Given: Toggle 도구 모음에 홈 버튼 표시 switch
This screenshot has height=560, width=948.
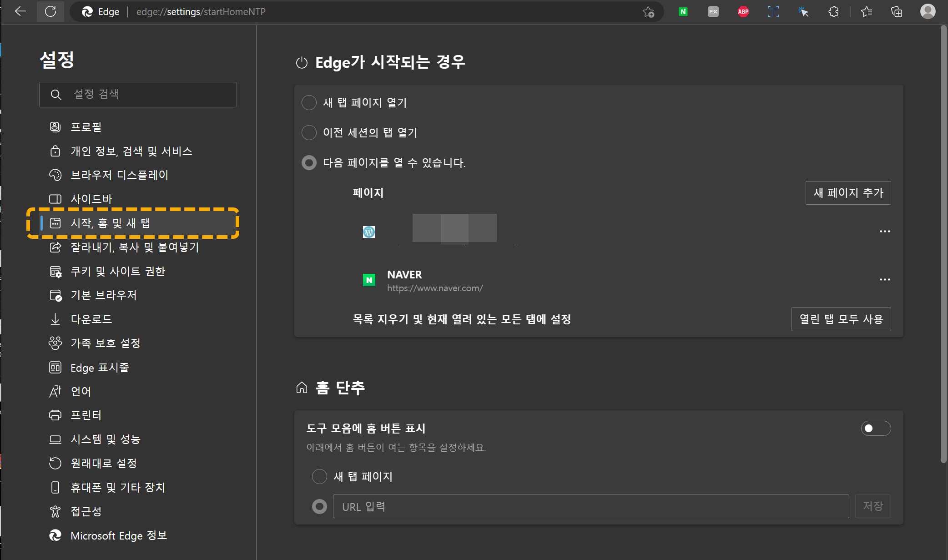Looking at the screenshot, I should click(x=876, y=428).
